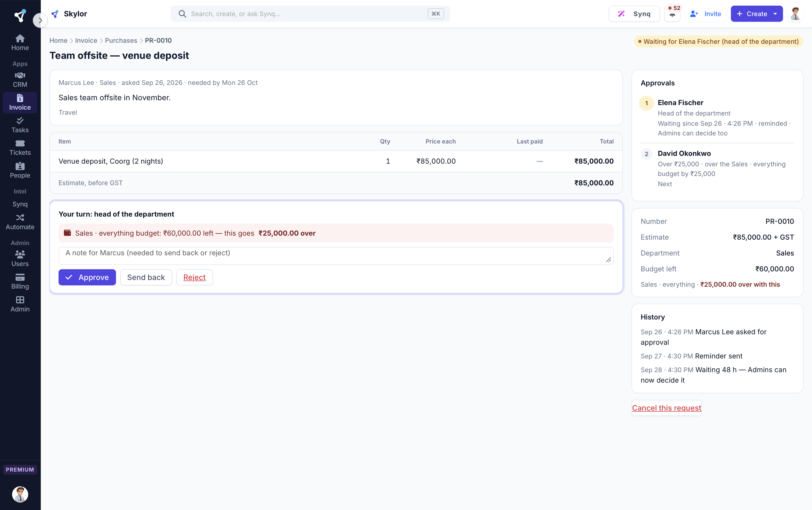
Task: Go to Invoice breadcrumb
Action: pos(86,41)
